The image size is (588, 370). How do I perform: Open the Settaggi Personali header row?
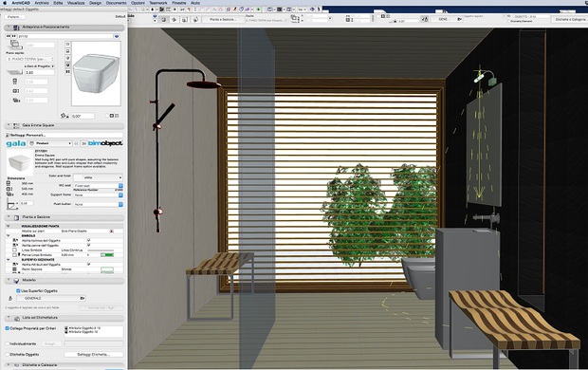(64, 135)
